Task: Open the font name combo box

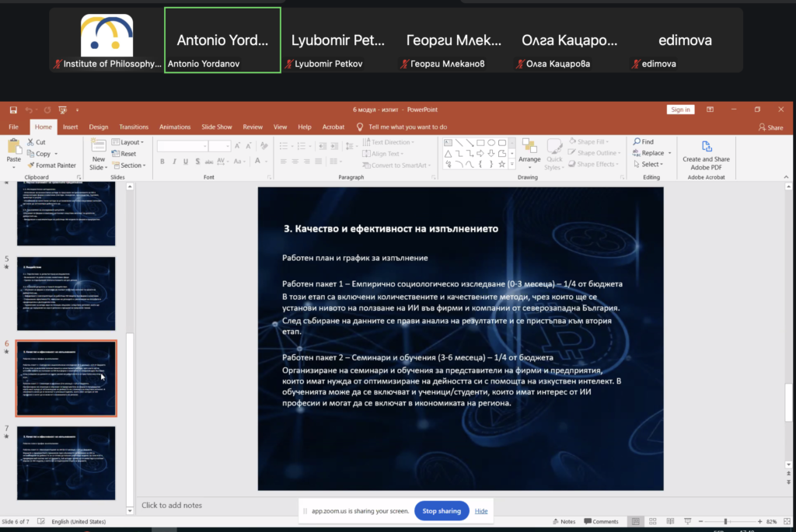Action: coord(182,146)
